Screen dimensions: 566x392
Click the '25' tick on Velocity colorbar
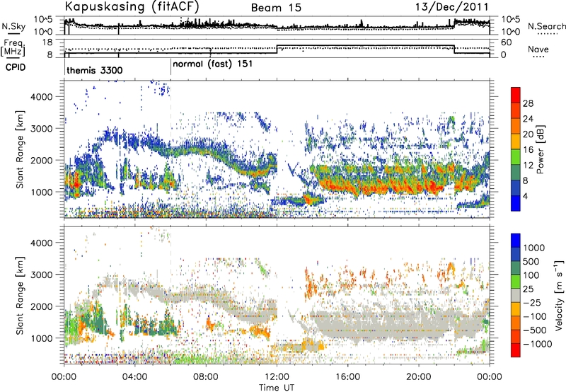coord(529,289)
